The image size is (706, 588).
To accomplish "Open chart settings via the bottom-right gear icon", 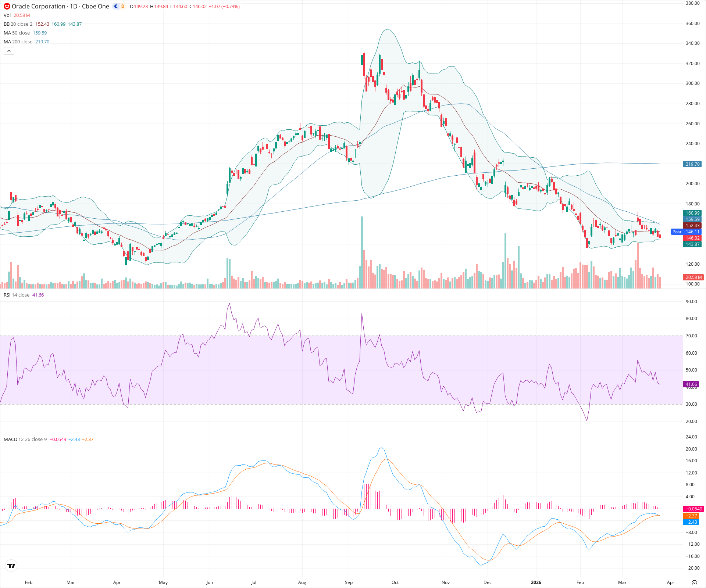I will pos(695,582).
